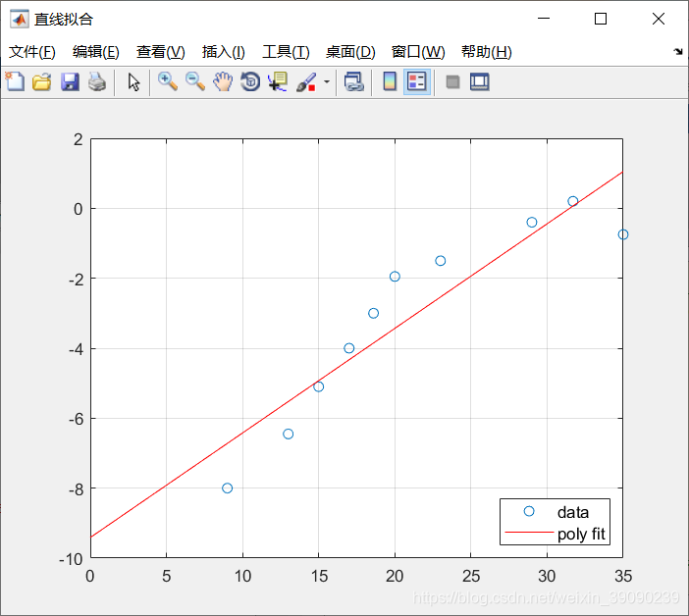Click the y-axis tick label -6
The width and height of the screenshot is (689, 616).
coord(76,419)
